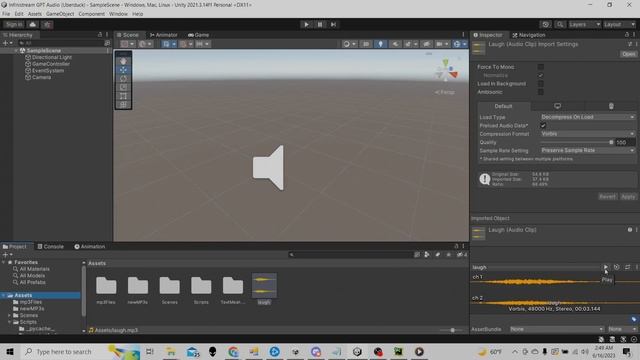Image resolution: width=640 pixels, height=360 pixels.
Task: Open the Layers dropdown
Action: tap(584, 24)
